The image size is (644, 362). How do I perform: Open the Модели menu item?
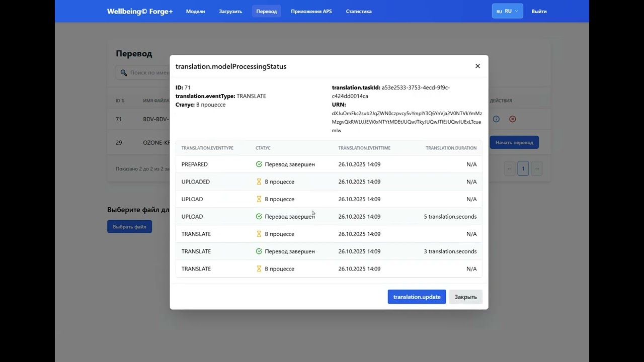pyautogui.click(x=195, y=11)
